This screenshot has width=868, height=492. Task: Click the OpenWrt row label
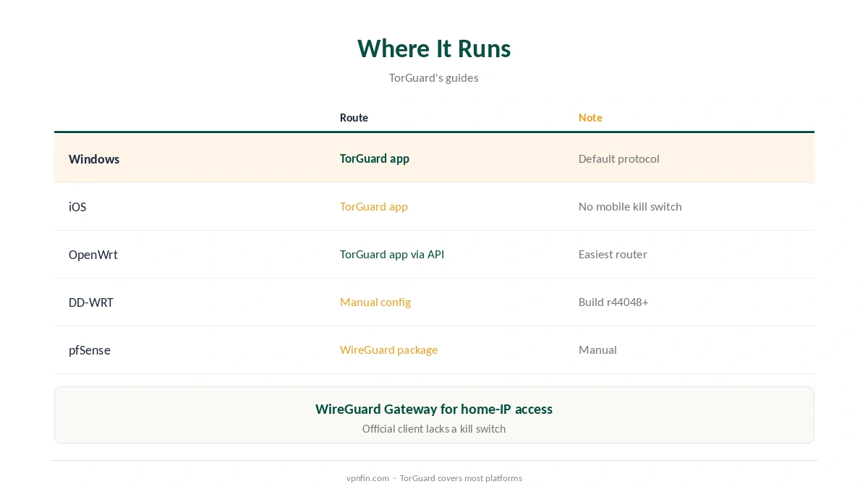click(93, 254)
